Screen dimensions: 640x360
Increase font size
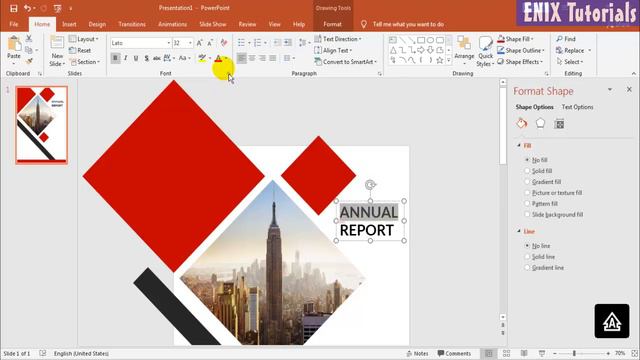[x=200, y=43]
